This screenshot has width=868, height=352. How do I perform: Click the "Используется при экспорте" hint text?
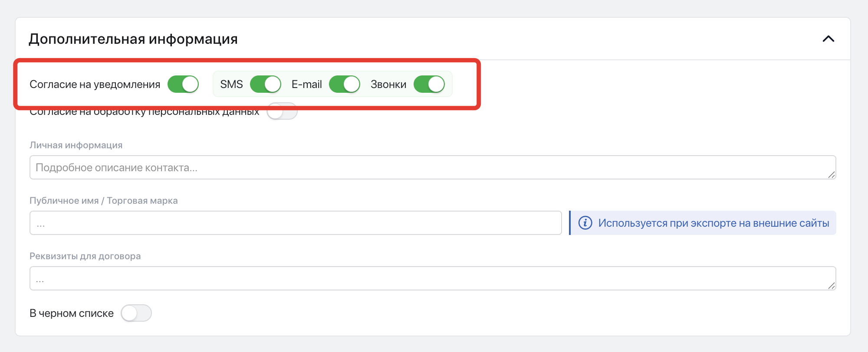(713, 223)
